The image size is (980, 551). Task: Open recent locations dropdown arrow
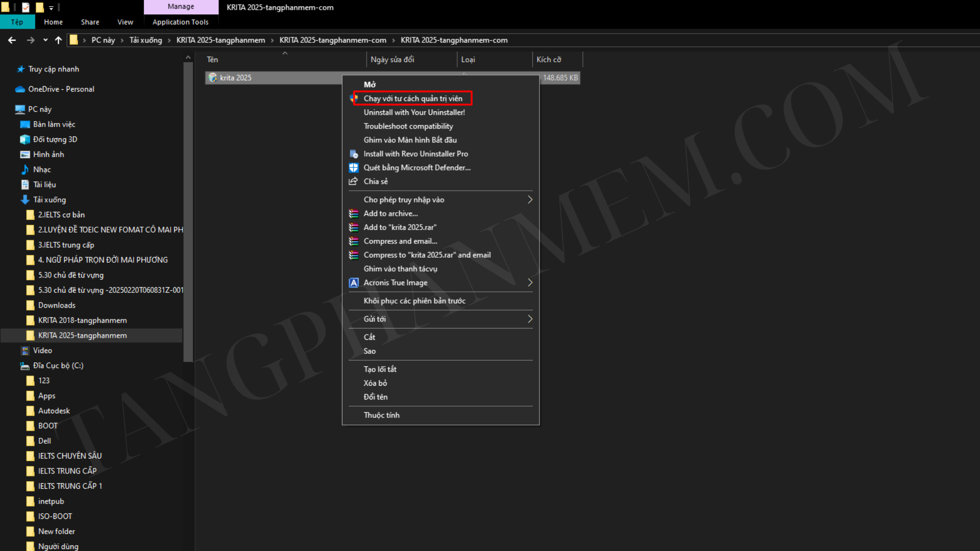point(45,40)
